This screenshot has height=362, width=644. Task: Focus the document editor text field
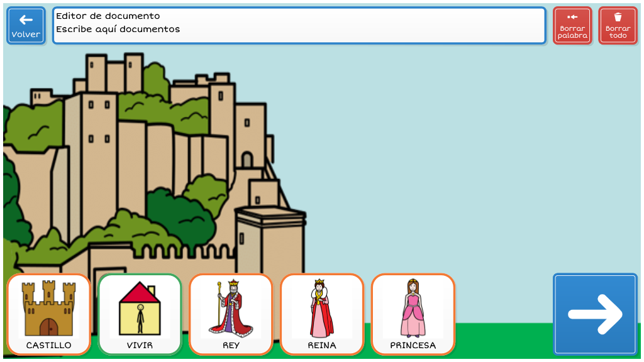coord(299,26)
